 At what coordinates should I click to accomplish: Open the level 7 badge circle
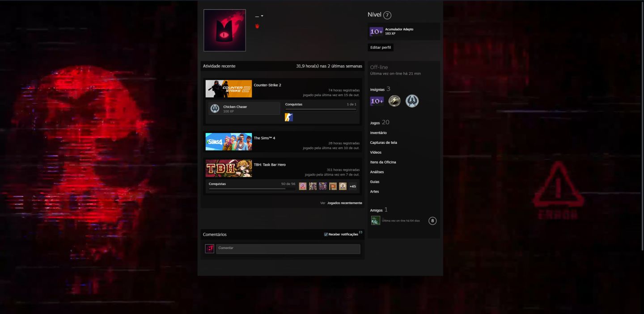point(387,15)
